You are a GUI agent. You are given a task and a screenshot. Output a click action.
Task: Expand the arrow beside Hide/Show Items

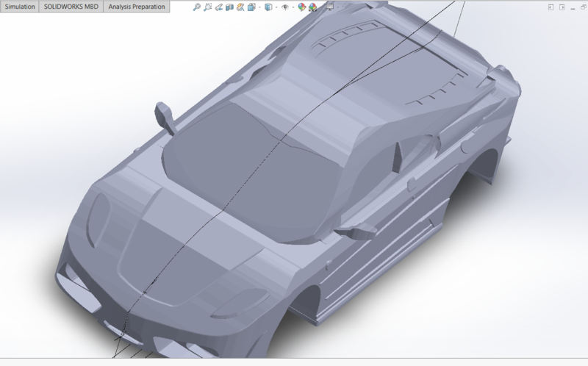coord(293,7)
